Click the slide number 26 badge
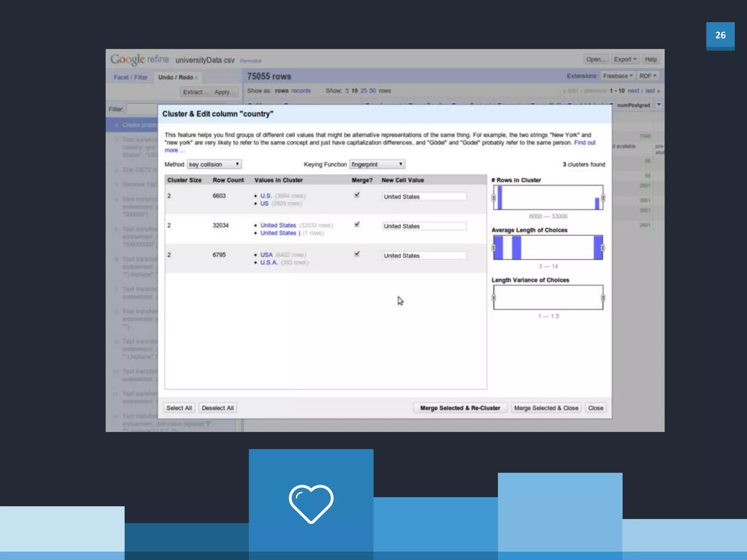The height and width of the screenshot is (560, 747). click(x=720, y=35)
